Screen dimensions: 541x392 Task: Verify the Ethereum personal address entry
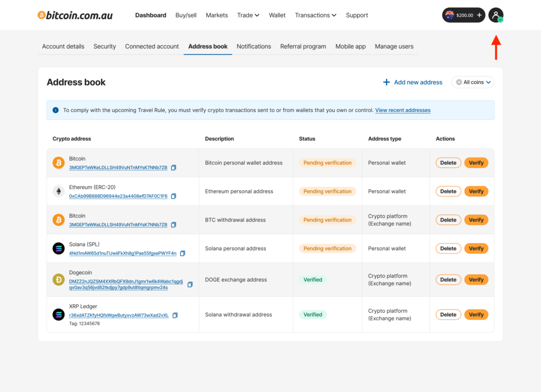pyautogui.click(x=476, y=191)
